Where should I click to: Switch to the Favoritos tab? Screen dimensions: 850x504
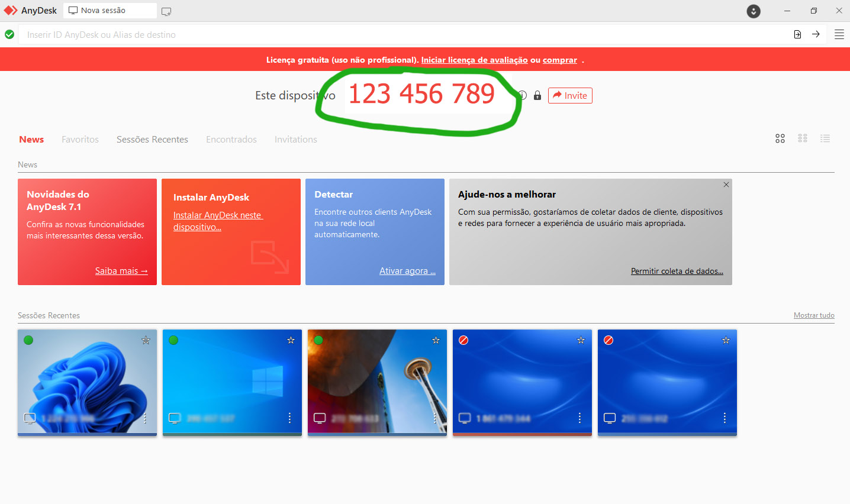click(80, 140)
